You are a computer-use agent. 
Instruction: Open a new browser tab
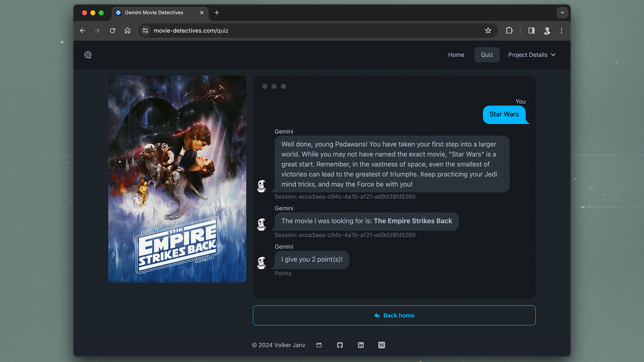click(x=217, y=13)
